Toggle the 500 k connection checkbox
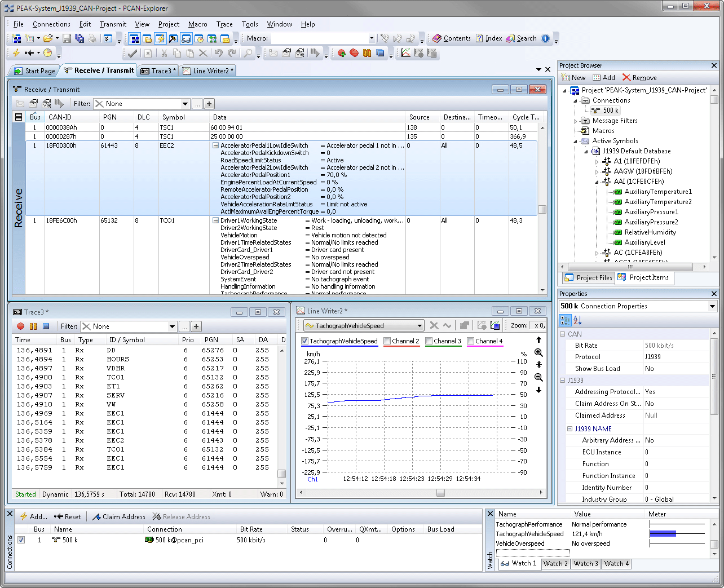Screen dimensions: 724x588 click(21, 540)
